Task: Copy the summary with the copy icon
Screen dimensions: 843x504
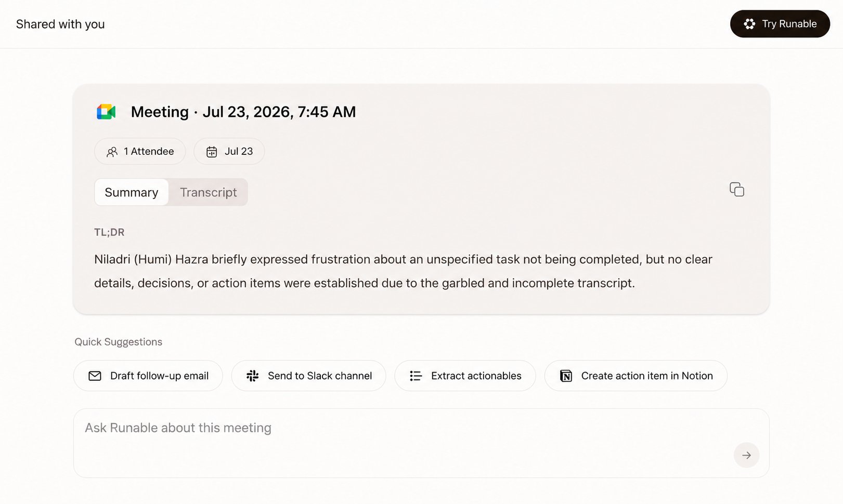Action: click(x=737, y=189)
